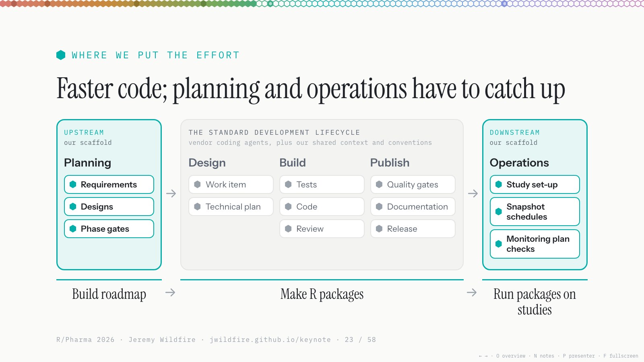Click the gray hexagon beside Documentation
The height and width of the screenshot is (362, 644).
pos(379,206)
